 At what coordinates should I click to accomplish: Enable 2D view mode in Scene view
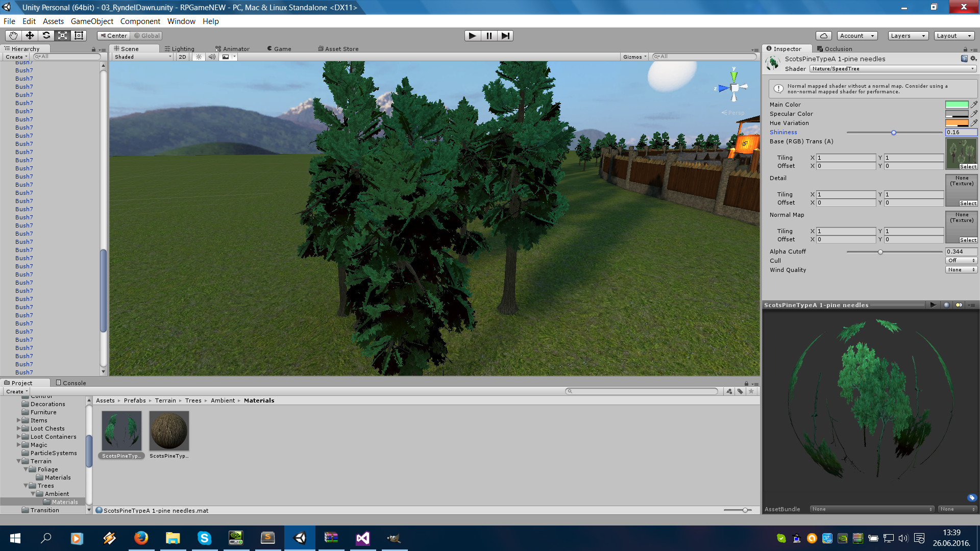coord(182,57)
